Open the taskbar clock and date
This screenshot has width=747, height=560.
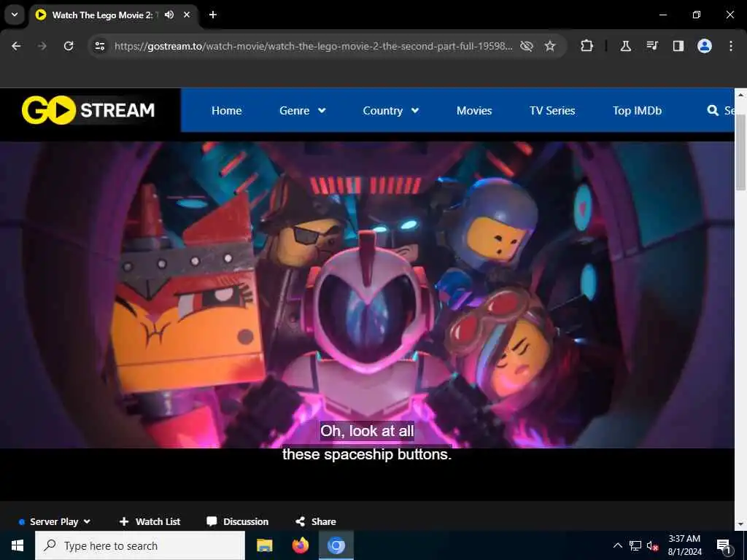[684, 545]
